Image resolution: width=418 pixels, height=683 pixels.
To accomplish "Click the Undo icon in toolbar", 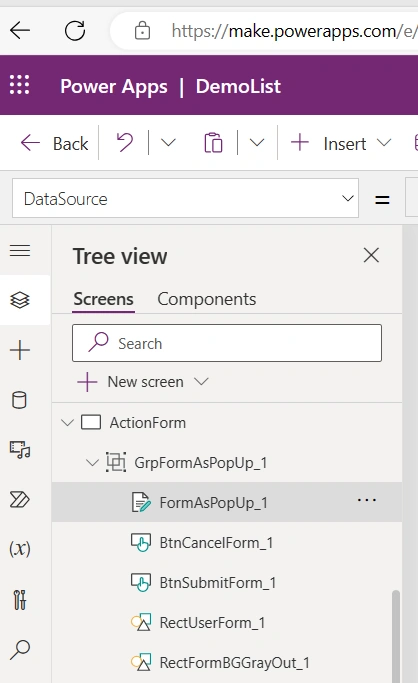I will tap(125, 143).
